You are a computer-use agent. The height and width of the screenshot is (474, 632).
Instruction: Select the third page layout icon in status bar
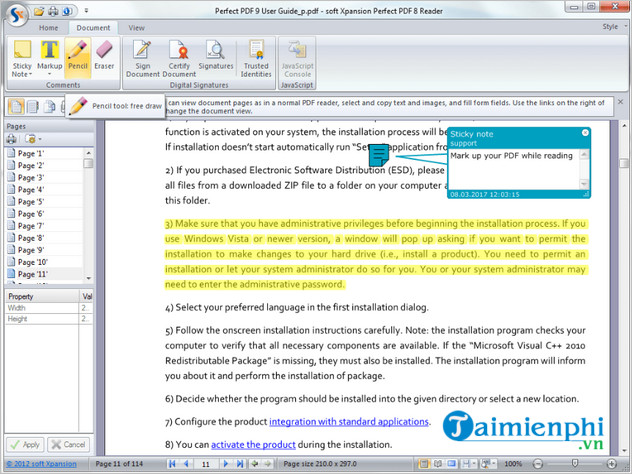pos(452,464)
